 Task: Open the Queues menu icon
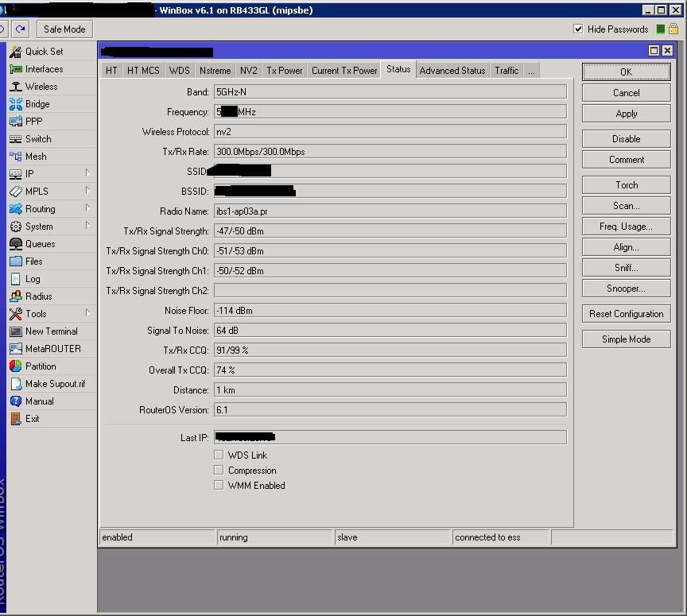(x=16, y=244)
